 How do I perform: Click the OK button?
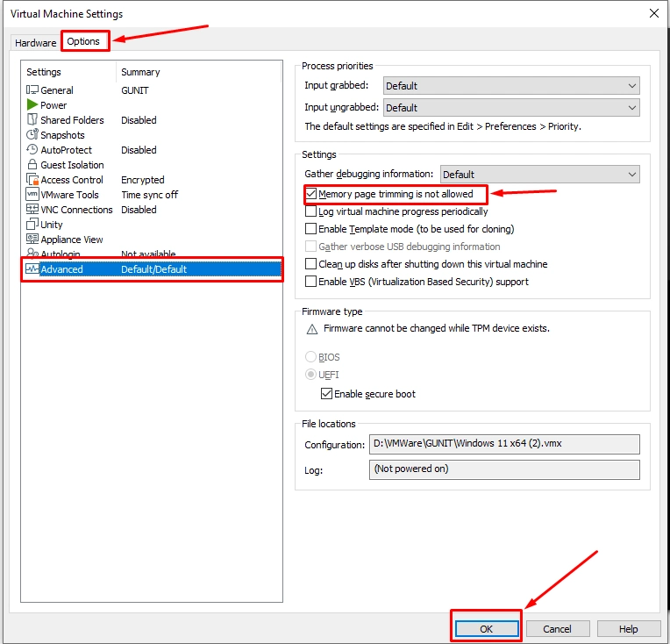coord(486,629)
